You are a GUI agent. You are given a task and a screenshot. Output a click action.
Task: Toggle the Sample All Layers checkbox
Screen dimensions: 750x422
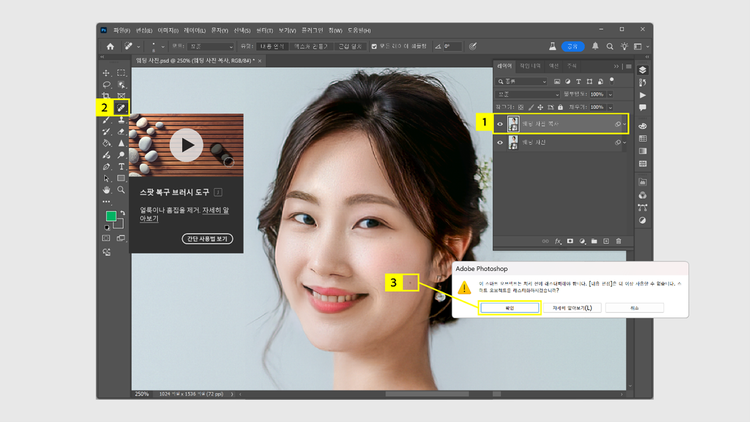pos(374,46)
